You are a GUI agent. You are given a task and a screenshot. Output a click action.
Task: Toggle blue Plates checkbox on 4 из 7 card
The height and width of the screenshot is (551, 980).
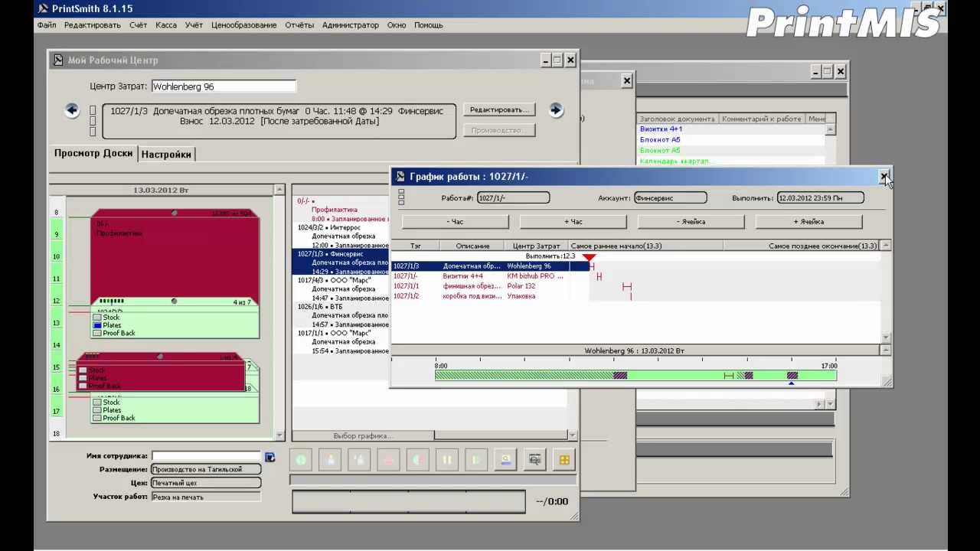click(96, 325)
